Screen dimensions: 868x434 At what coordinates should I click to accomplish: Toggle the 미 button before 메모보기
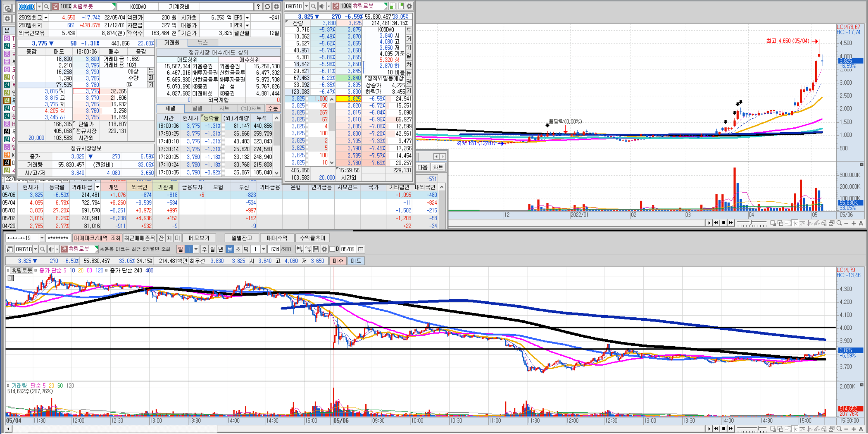coord(177,238)
